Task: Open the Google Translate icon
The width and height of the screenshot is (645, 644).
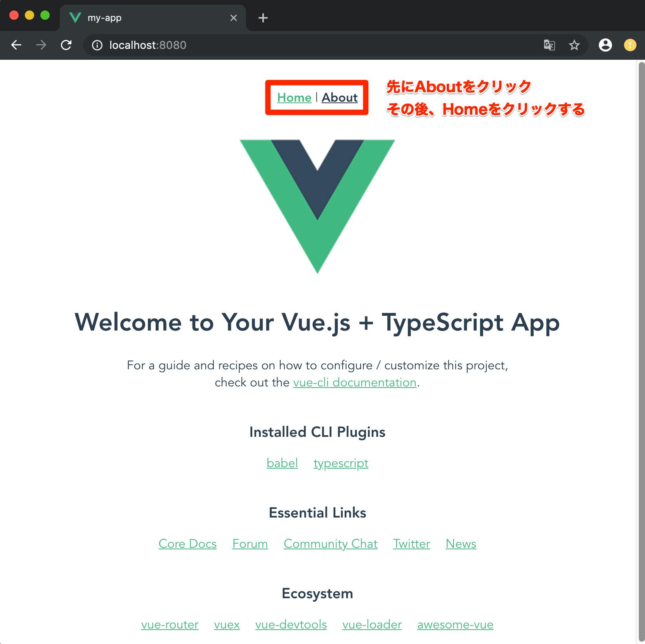Action: 549,45
